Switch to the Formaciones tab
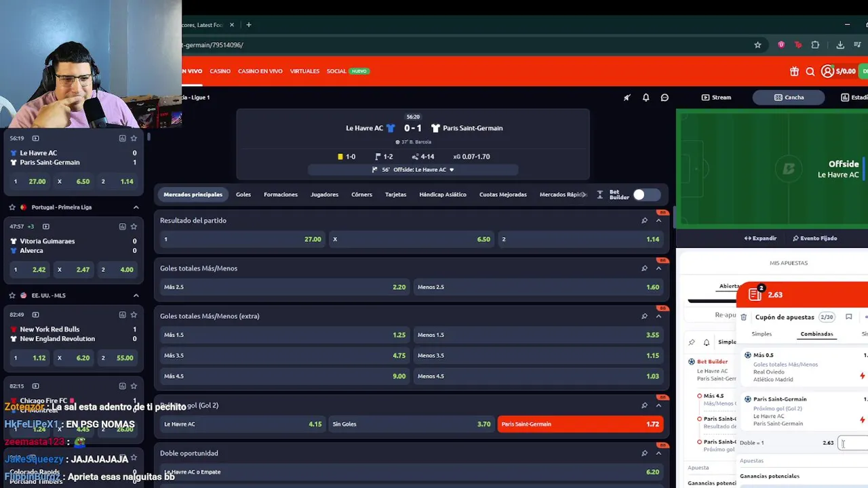The image size is (868, 488). pos(281,195)
